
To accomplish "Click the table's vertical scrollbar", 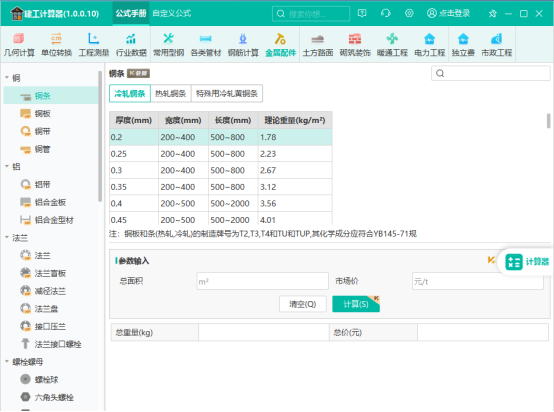I will [x=548, y=121].
